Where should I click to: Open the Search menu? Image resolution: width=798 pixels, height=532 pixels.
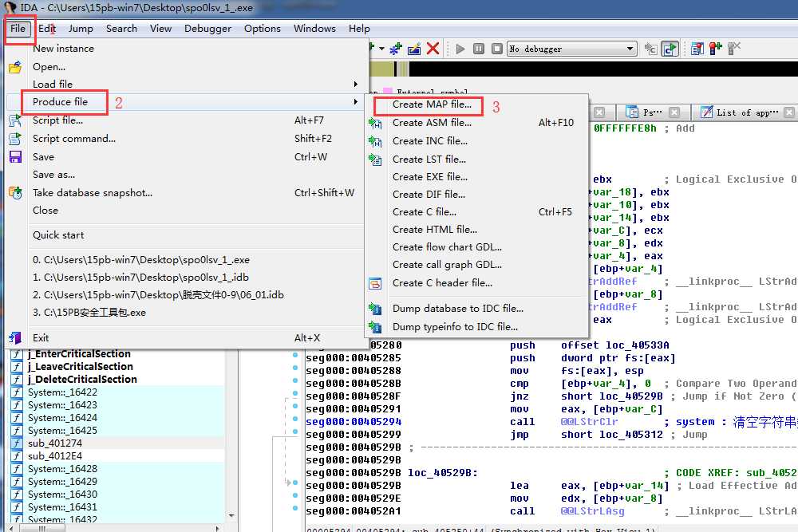coord(121,29)
